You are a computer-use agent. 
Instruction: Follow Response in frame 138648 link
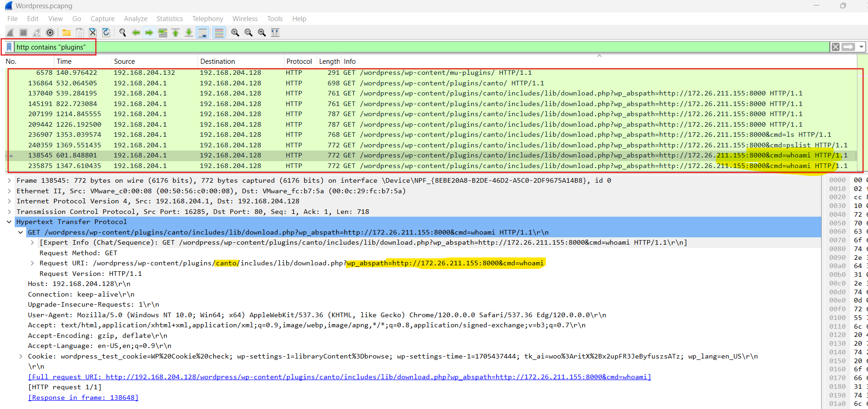pyautogui.click(x=83, y=398)
